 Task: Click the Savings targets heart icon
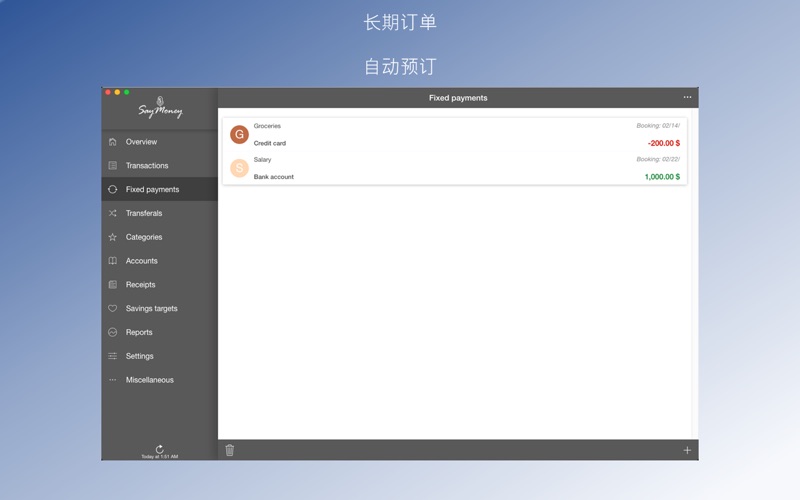(113, 308)
